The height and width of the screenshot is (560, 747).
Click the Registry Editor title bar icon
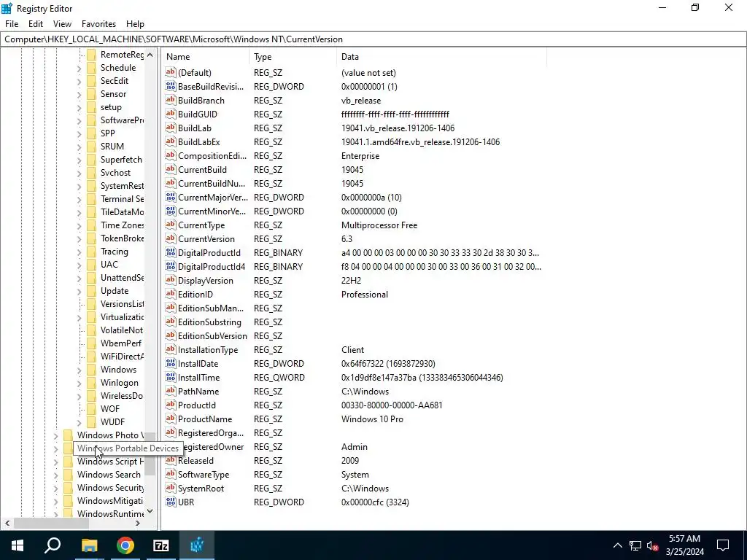click(7, 9)
